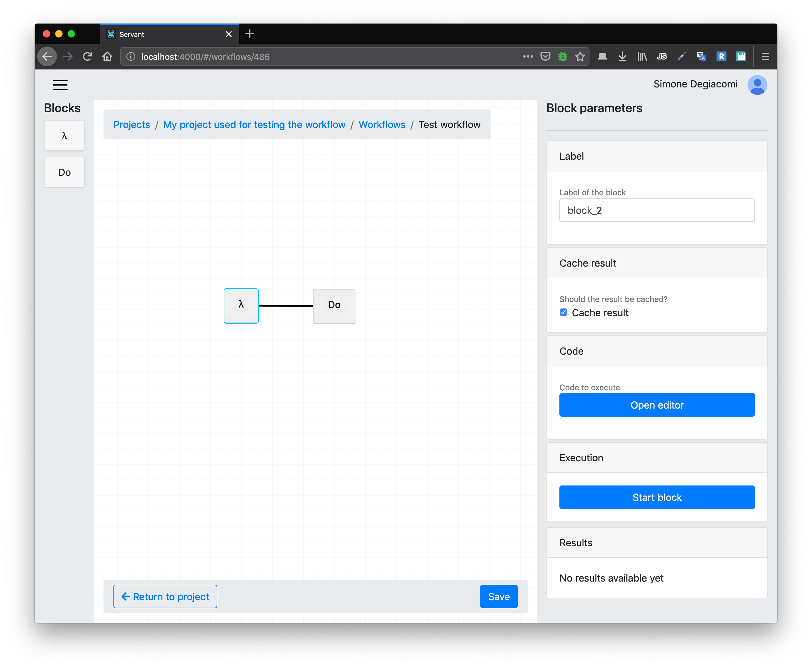Image resolution: width=812 pixels, height=669 pixels.
Task: Click Return to project button
Action: 165,596
